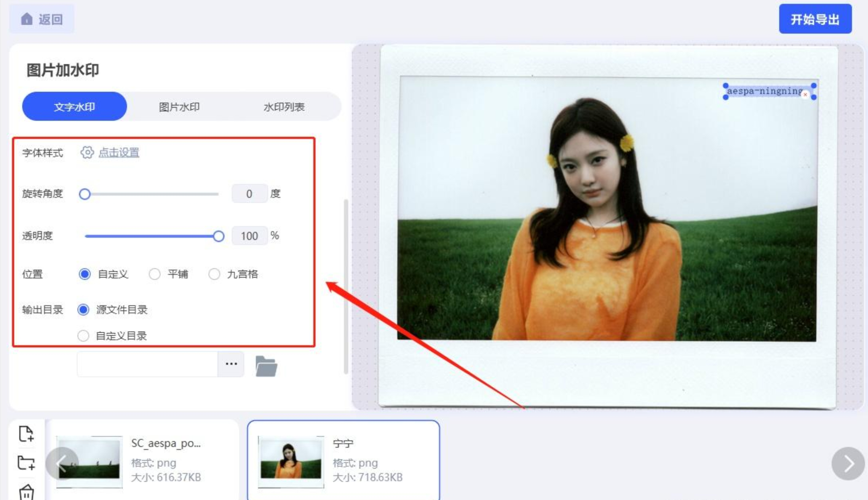Click the opacity percentage field showing 100
The height and width of the screenshot is (500, 868).
click(249, 236)
